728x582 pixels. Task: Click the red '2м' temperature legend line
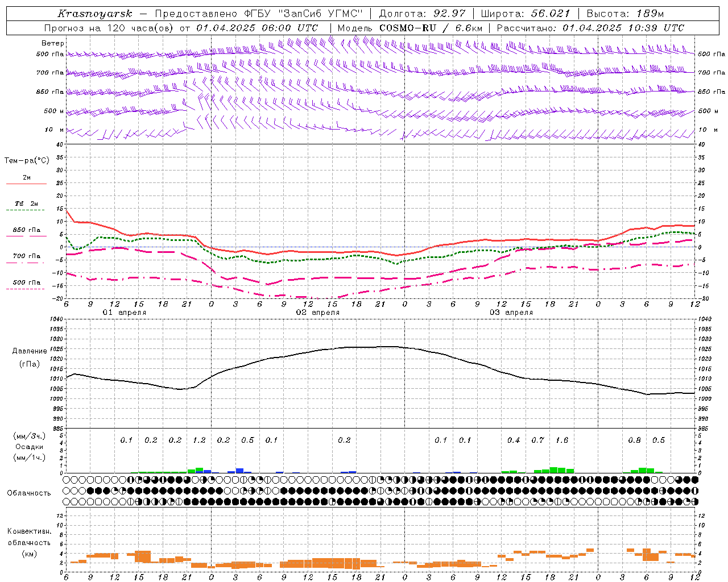pos(26,184)
